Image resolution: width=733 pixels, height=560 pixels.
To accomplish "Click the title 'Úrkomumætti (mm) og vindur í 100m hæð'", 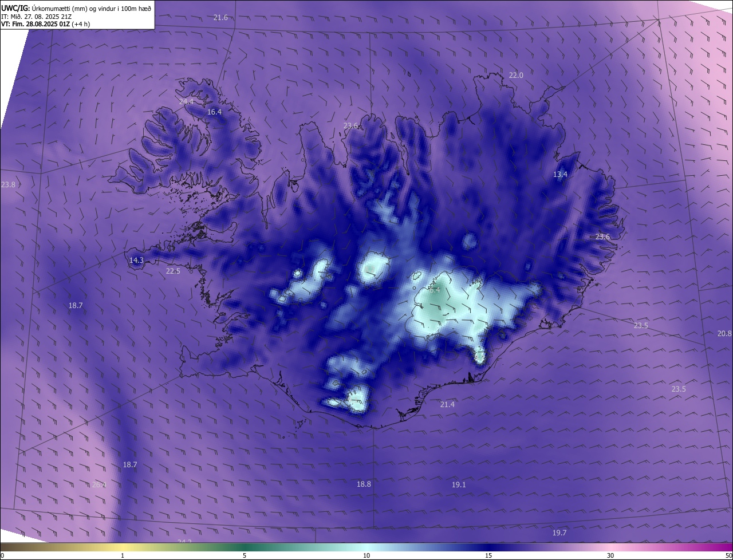I will 92,8.
